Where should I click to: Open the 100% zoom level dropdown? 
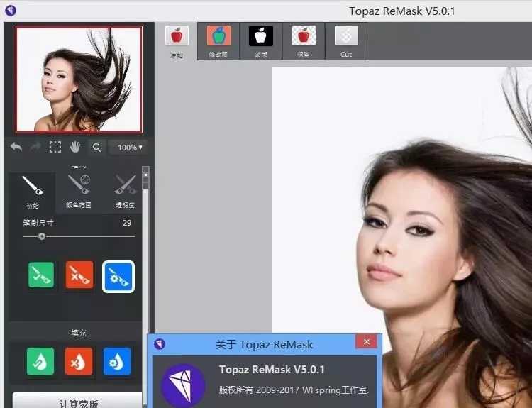click(128, 148)
